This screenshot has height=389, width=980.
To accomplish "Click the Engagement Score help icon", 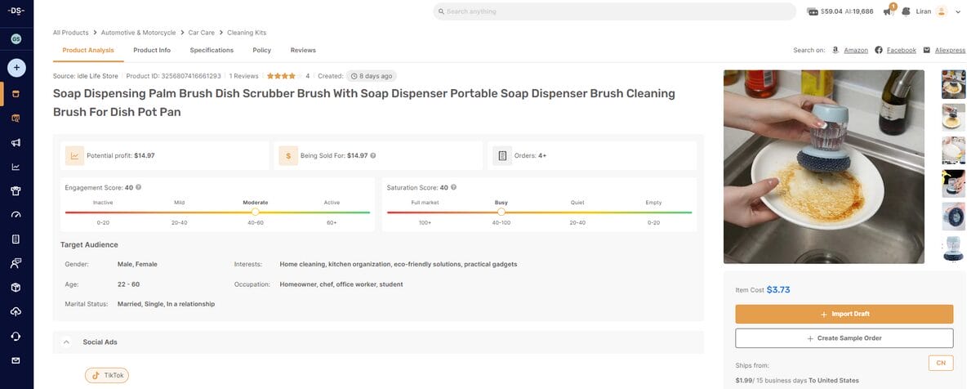I will coord(139,187).
